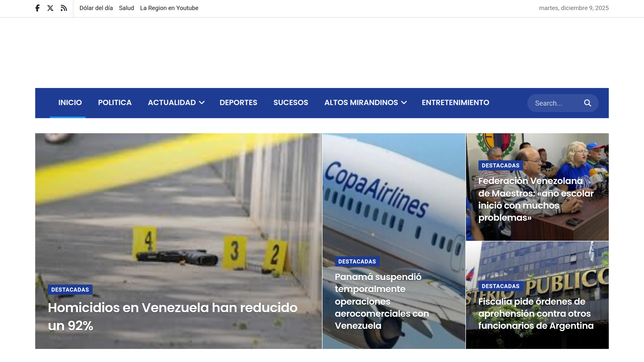The width and height of the screenshot is (644, 362).
Task: Go to the DEPORTES section
Action: (238, 103)
